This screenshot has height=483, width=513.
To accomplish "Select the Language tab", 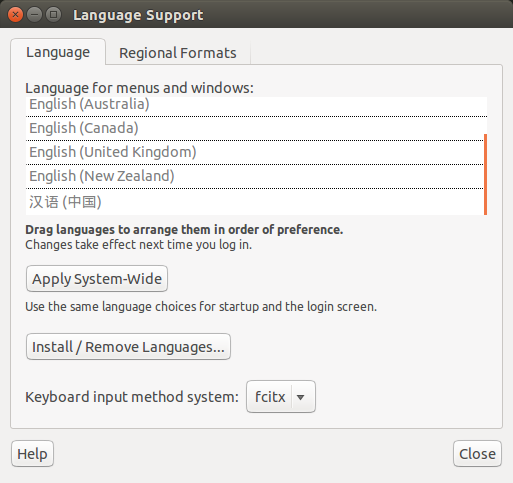I will (58, 52).
